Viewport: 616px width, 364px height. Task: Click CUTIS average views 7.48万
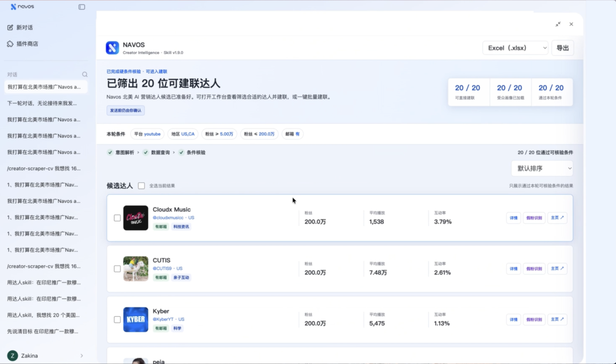click(378, 273)
